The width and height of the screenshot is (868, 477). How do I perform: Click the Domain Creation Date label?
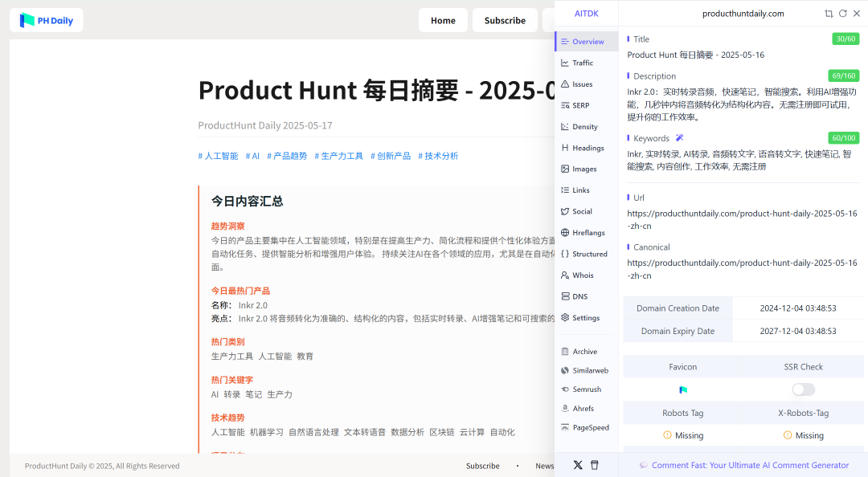point(678,308)
